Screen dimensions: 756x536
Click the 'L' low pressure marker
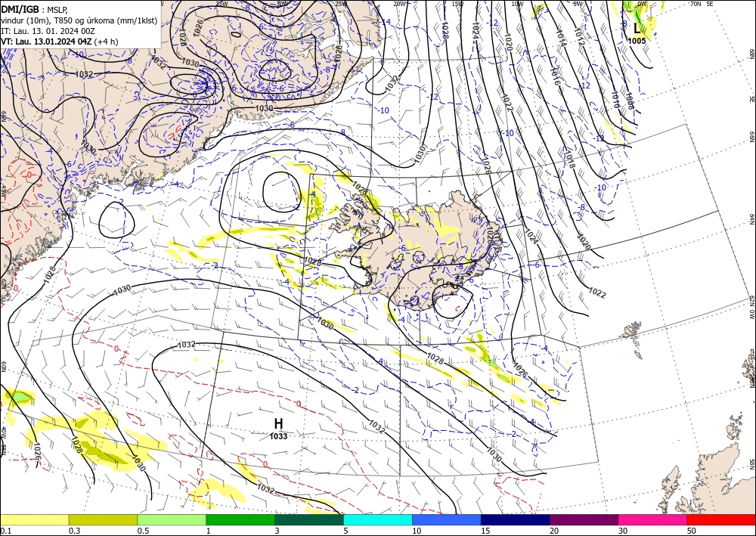[637, 29]
